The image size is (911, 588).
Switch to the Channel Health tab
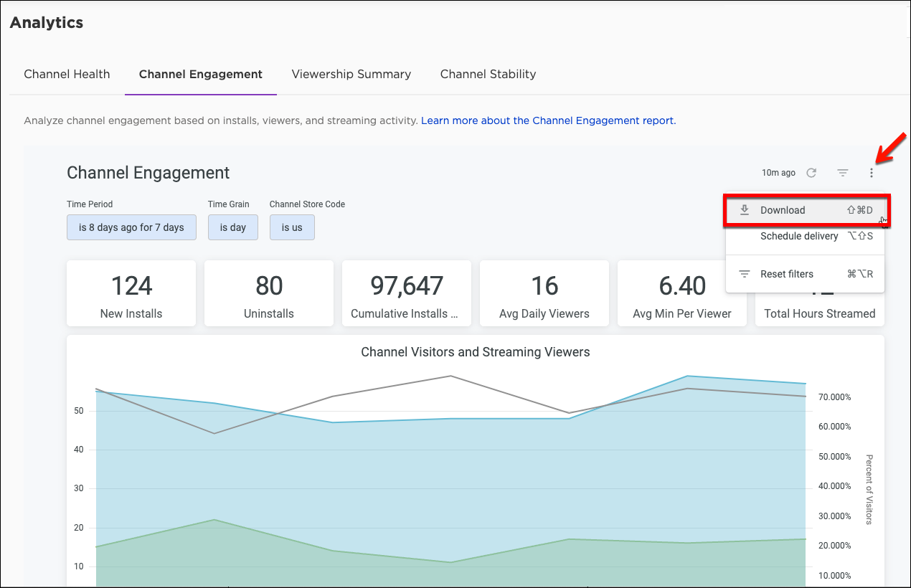(67, 74)
